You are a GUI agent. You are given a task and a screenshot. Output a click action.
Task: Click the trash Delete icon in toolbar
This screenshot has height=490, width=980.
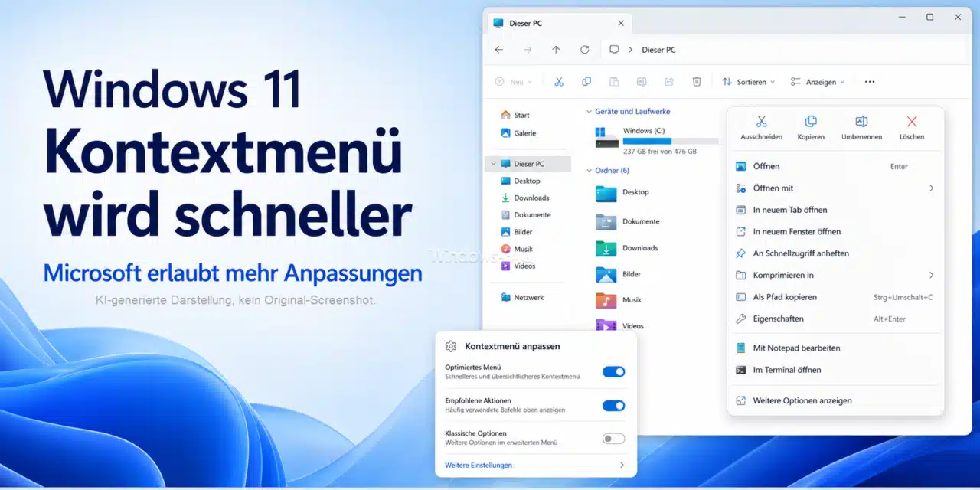pos(697,81)
